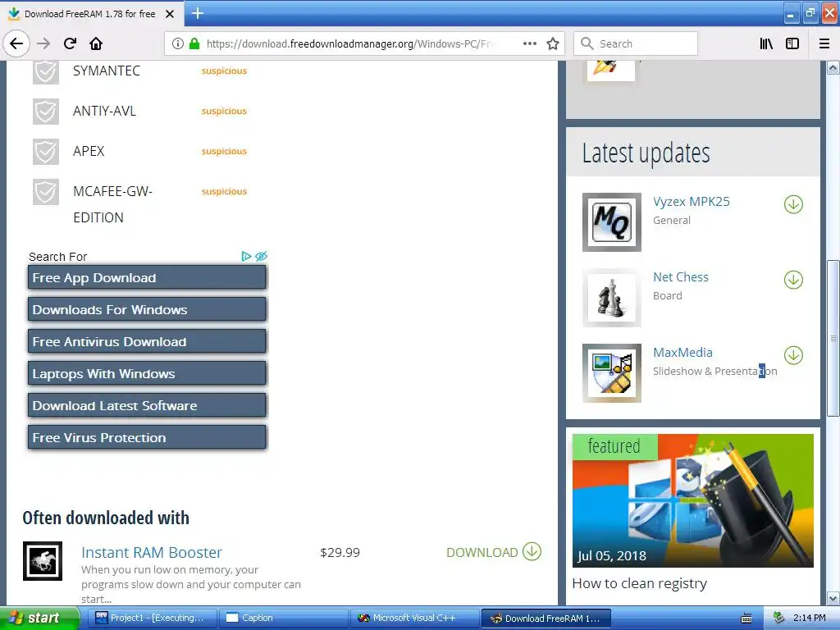This screenshot has width=840, height=630.
Task: Reload the current page
Action: click(70, 43)
